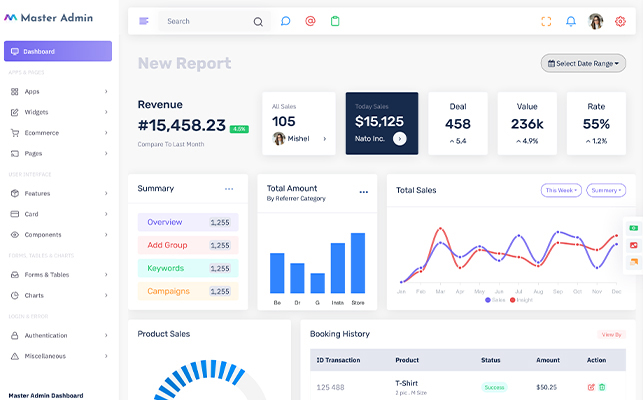
Task: Toggle fullscreen with the orange frame icon
Action: point(546,21)
